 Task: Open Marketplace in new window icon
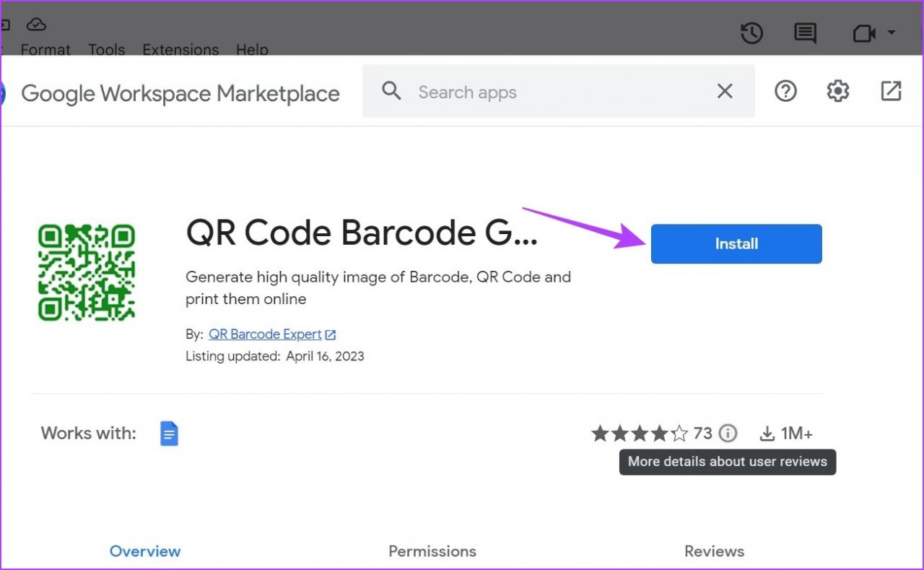click(x=892, y=91)
